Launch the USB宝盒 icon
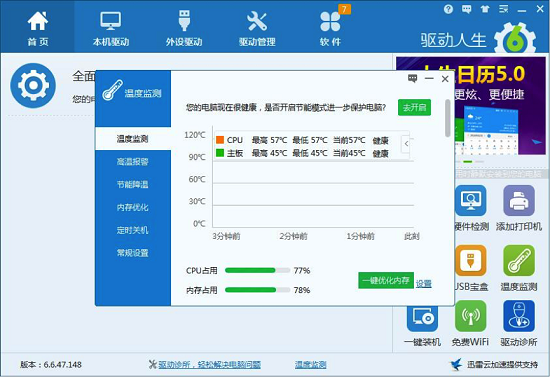550x377 pixels. pyautogui.click(x=471, y=261)
